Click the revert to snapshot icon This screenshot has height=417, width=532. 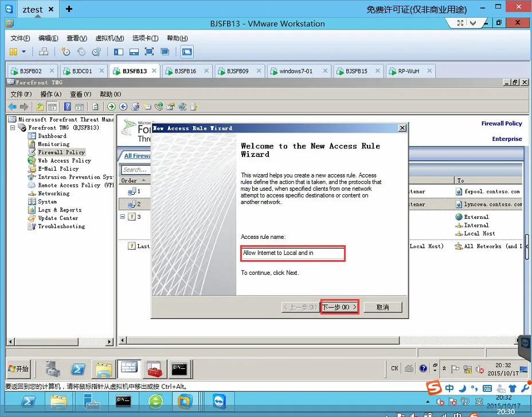tap(81, 52)
